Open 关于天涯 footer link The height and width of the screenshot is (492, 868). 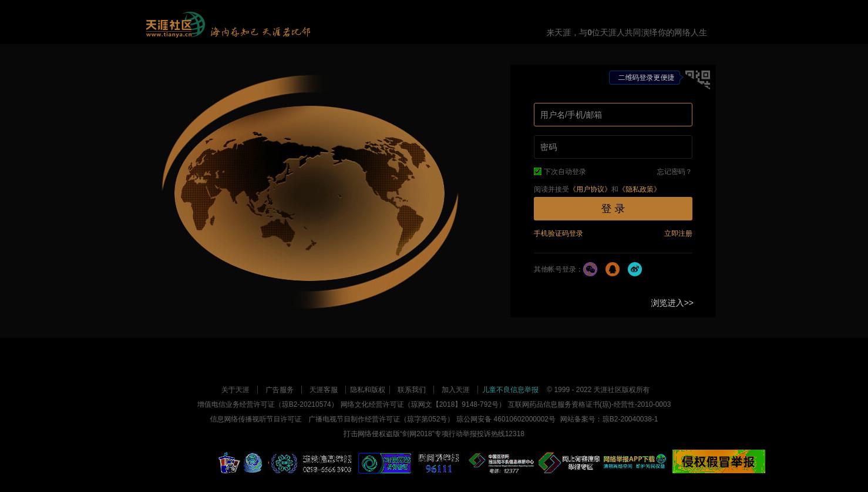[235, 390]
